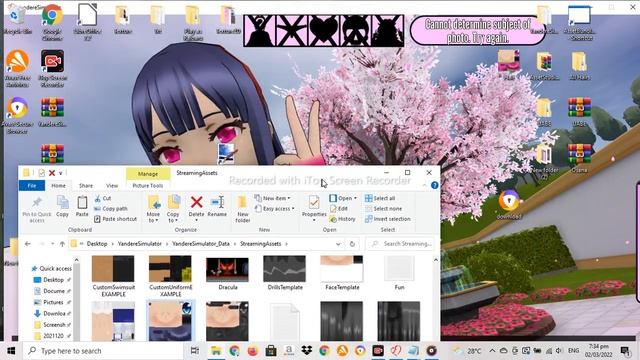640x360 pixels.
Task: Open Amazon from the taskbar
Action: 289,351
